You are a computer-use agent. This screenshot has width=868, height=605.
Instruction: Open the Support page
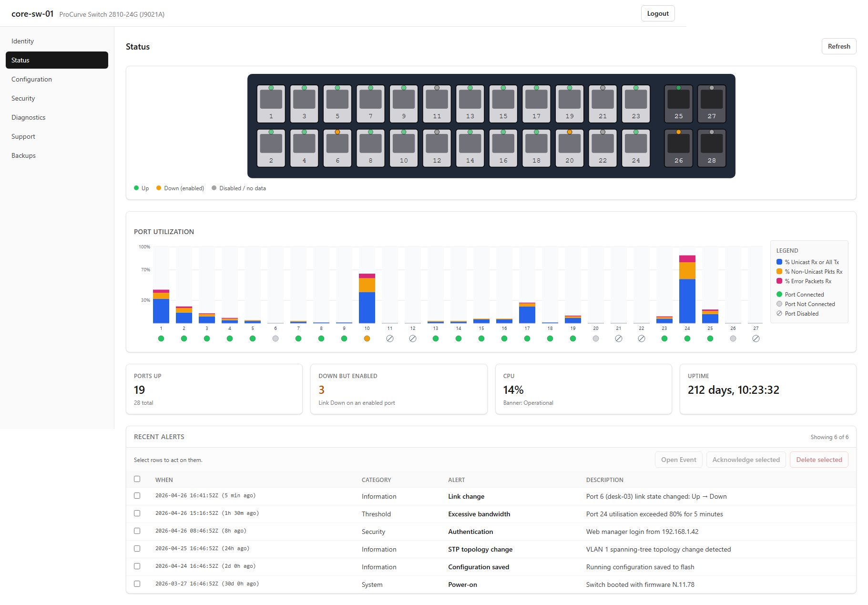[57, 136]
